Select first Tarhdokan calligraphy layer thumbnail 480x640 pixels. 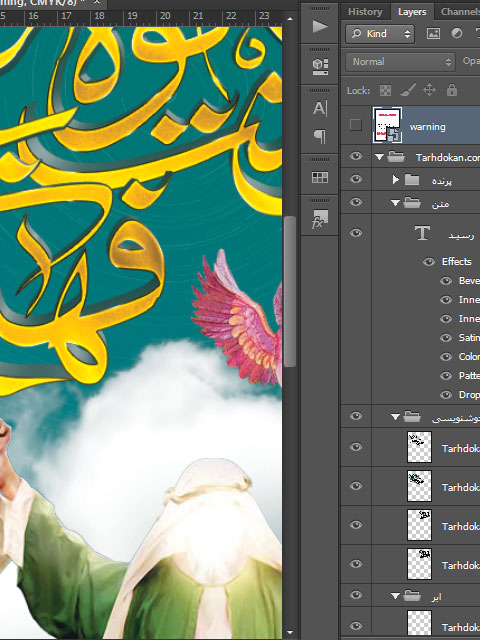pyautogui.click(x=419, y=447)
